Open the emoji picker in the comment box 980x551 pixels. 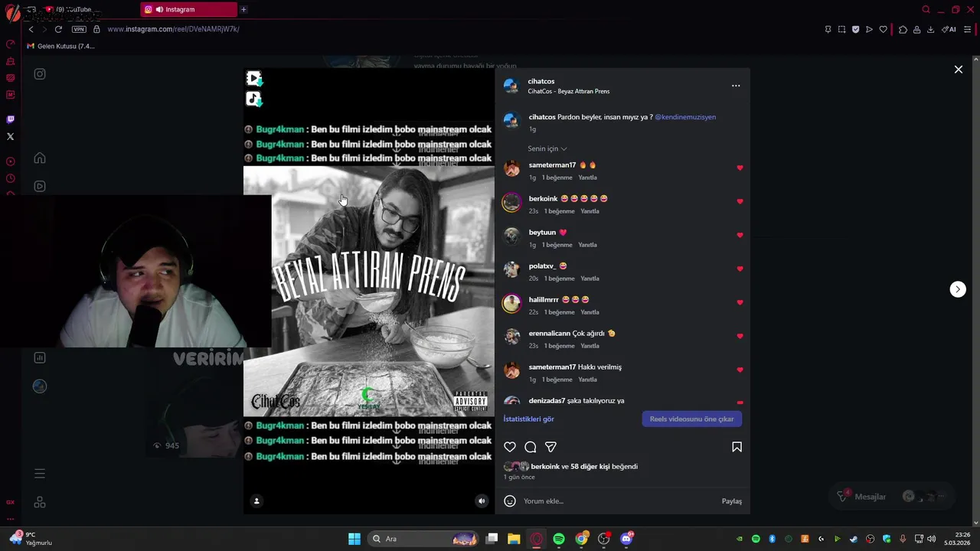510,501
